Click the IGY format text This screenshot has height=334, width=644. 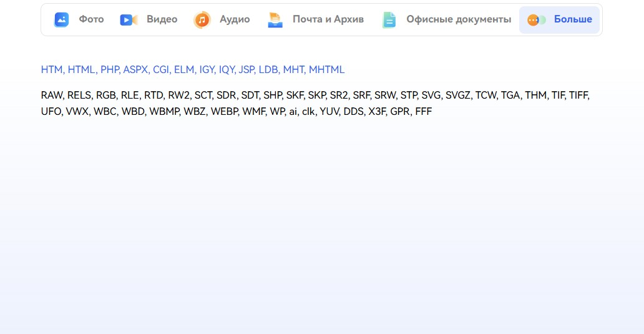point(207,70)
